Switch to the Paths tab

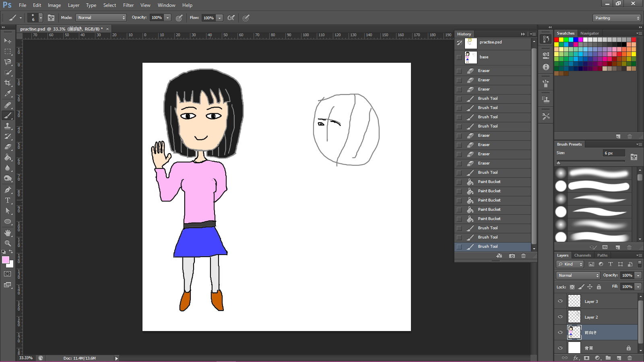[x=602, y=255]
